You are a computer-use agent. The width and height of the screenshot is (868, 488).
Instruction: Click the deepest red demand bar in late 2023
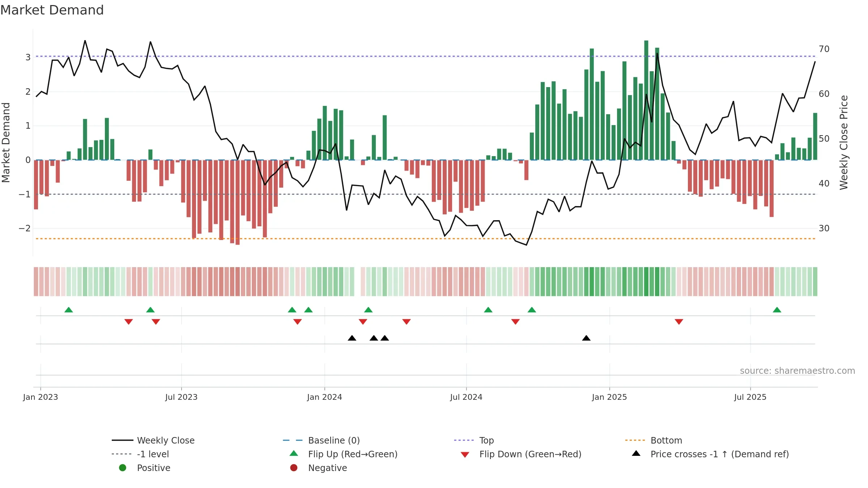238,202
